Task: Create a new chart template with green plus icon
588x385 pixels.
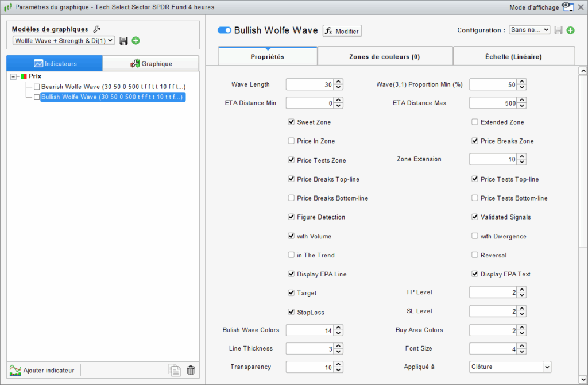Action: pos(136,41)
